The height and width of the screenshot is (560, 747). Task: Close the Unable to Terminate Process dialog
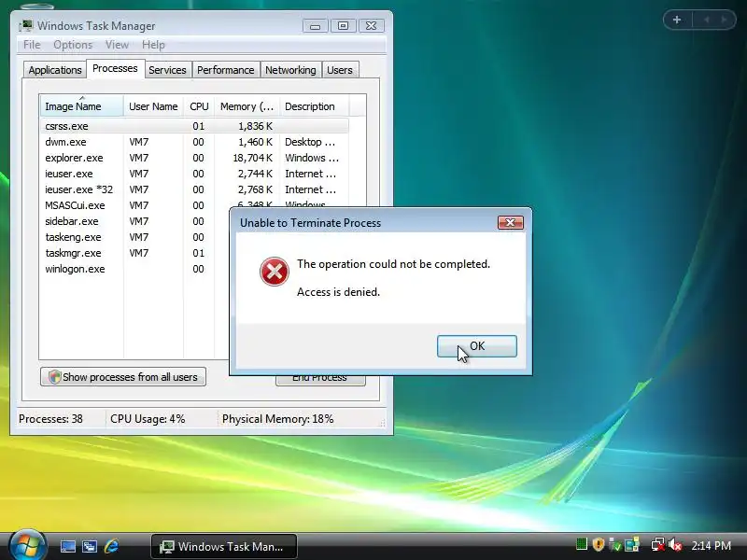coord(510,222)
